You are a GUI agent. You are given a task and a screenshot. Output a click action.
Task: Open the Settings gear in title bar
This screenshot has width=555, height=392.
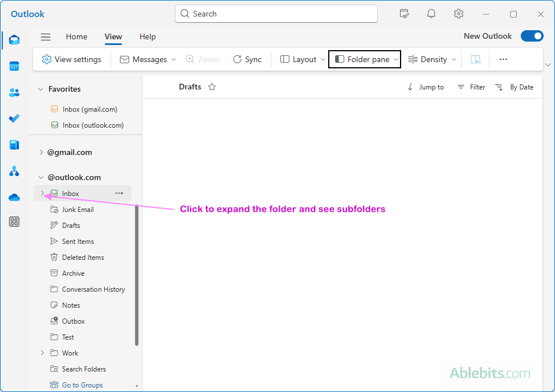click(x=459, y=14)
